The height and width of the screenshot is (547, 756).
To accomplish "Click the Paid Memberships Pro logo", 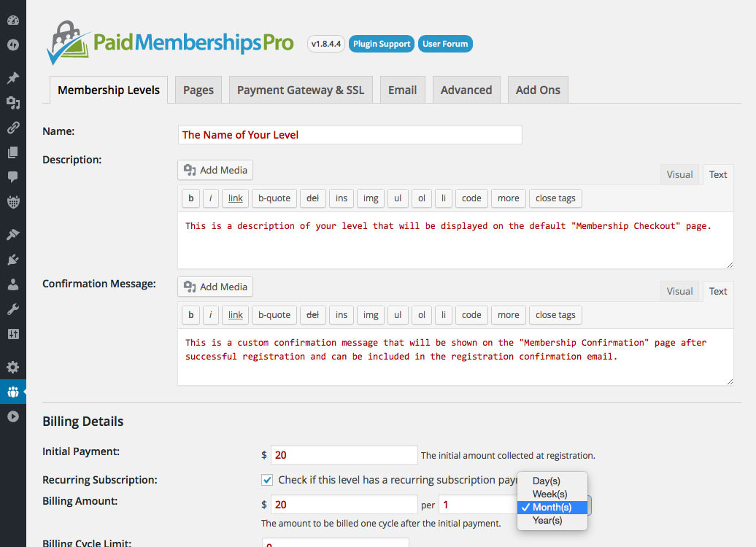I will point(170,43).
